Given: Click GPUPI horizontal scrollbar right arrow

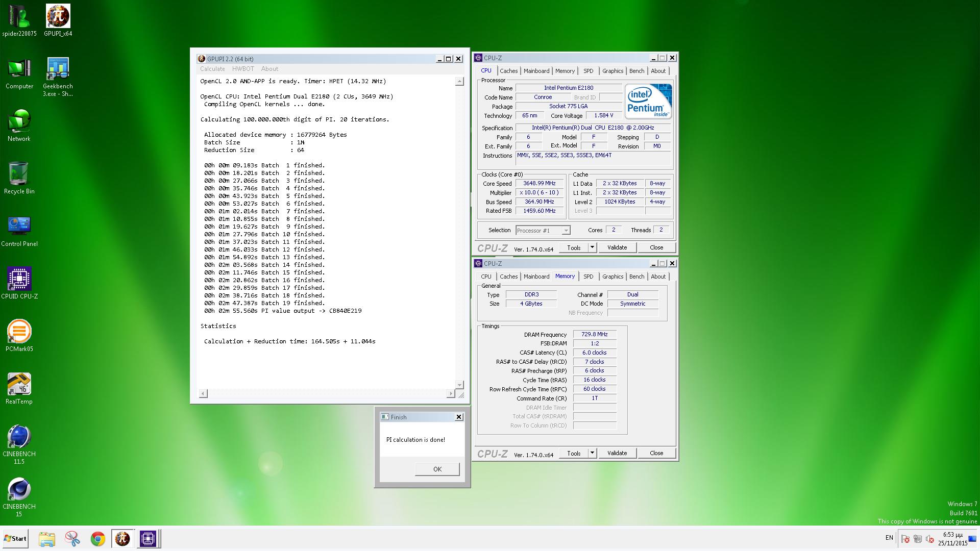Looking at the screenshot, I should click(450, 393).
